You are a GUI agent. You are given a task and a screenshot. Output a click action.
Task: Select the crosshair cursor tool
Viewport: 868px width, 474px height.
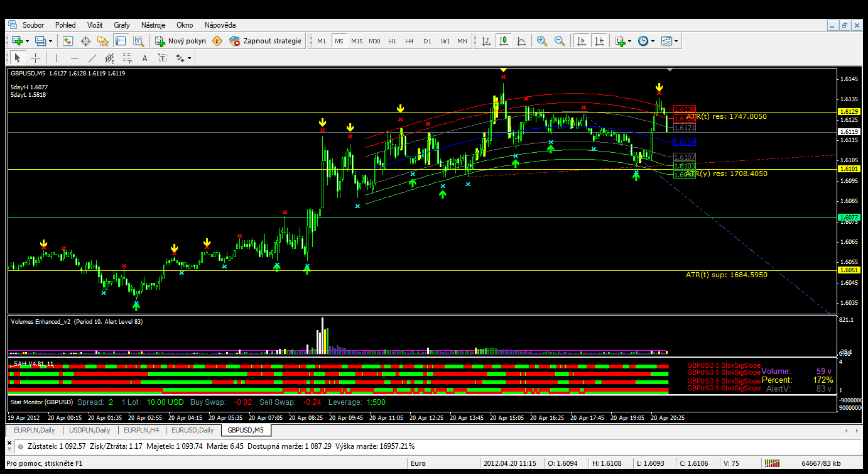click(36, 58)
